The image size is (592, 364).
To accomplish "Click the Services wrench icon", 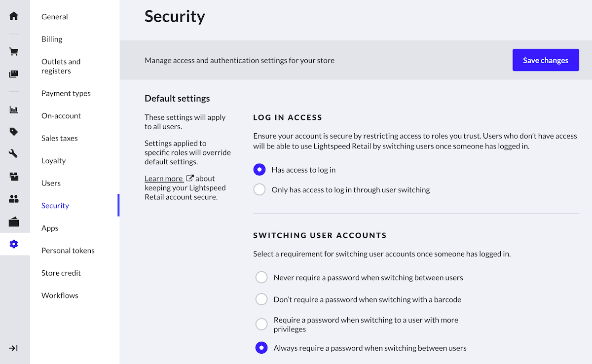I will [x=14, y=154].
